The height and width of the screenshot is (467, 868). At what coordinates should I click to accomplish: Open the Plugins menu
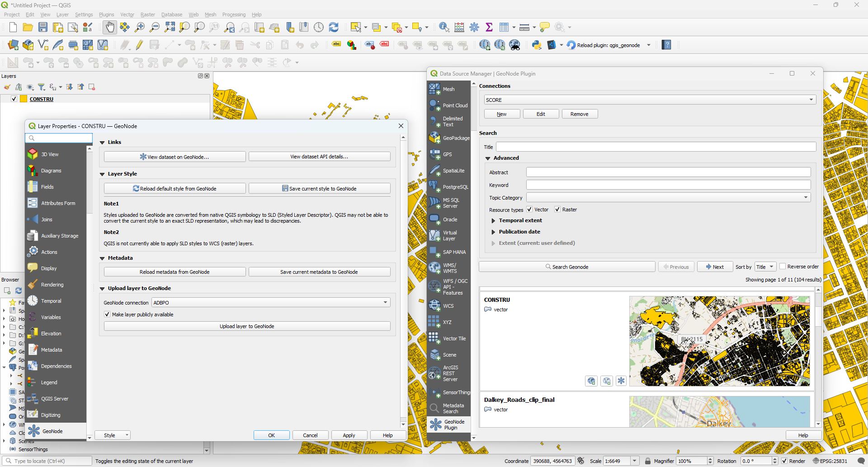tap(106, 14)
